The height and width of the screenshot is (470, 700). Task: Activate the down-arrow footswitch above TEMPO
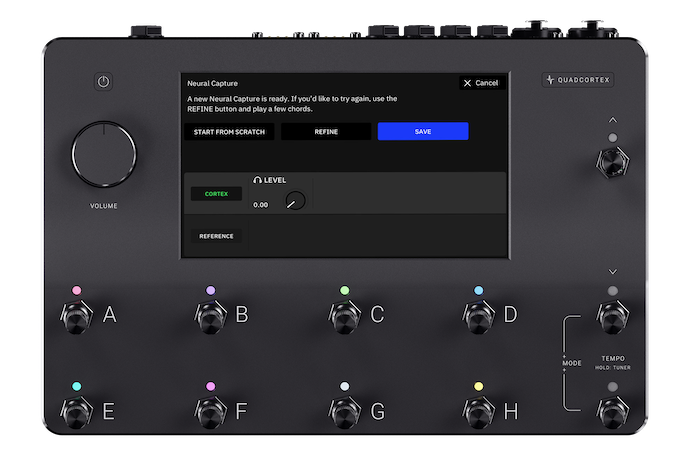pyautogui.click(x=612, y=316)
